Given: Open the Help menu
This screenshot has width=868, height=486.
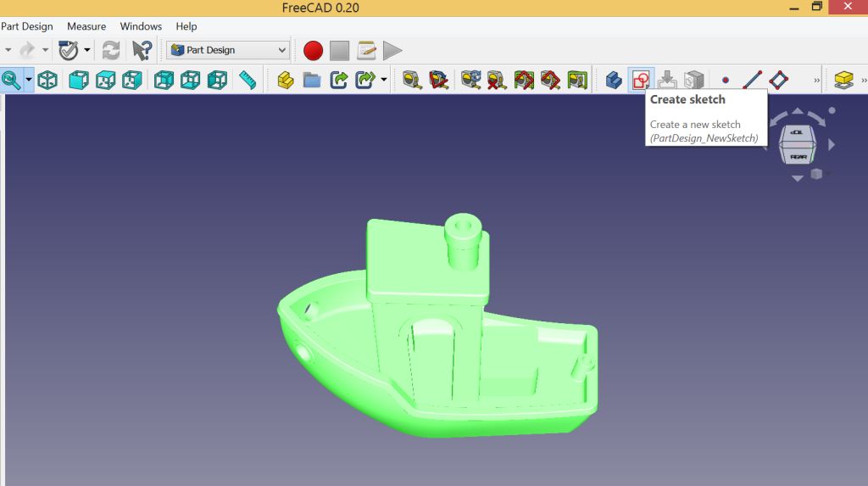Looking at the screenshot, I should [186, 26].
